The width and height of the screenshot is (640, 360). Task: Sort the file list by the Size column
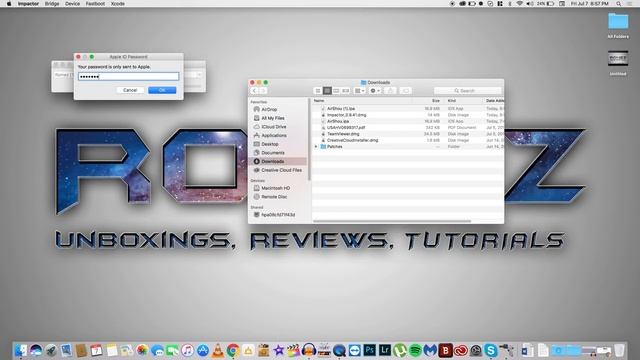point(436,100)
